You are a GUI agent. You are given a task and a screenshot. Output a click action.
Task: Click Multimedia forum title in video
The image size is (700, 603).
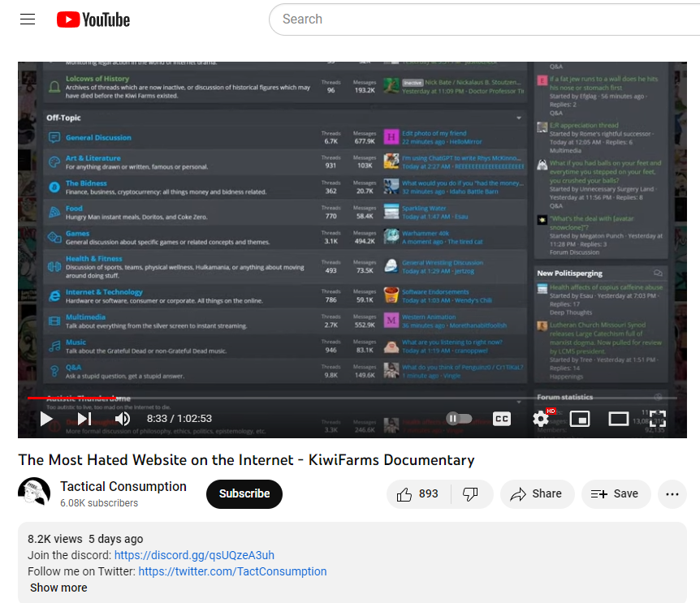86,317
